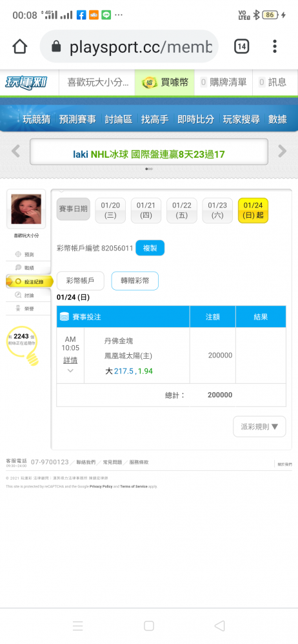Open the browser three-dot menu

click(x=275, y=46)
